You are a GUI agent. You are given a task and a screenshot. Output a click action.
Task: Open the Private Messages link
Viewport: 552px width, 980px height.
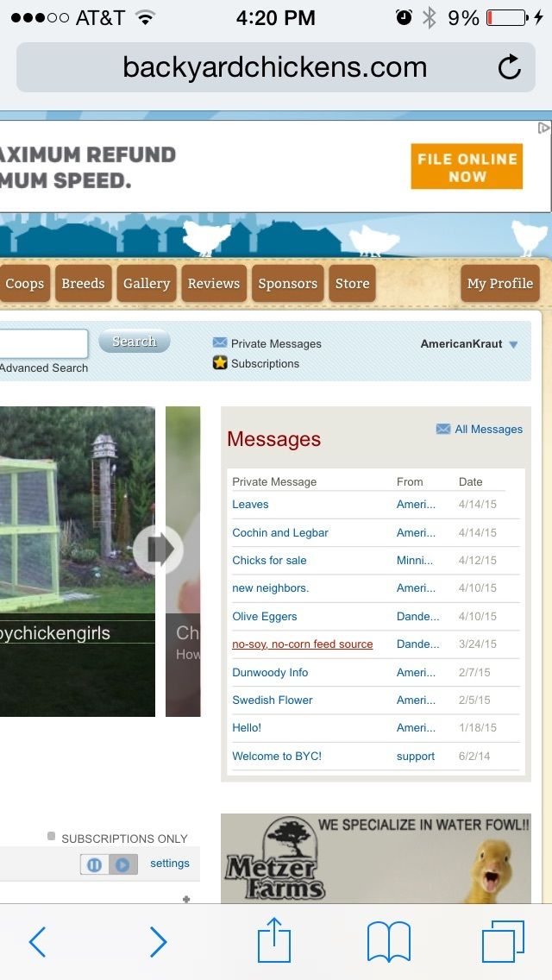click(276, 343)
